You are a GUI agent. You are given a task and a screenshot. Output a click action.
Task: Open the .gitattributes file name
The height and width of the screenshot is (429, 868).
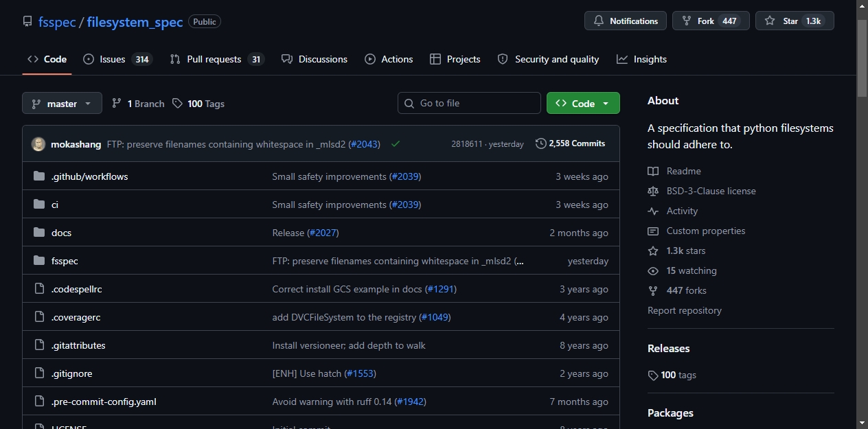click(78, 345)
